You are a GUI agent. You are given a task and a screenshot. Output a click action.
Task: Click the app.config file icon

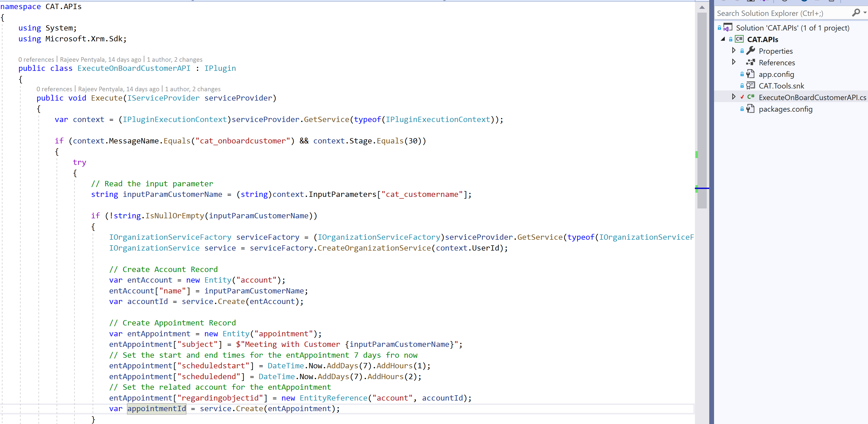coord(751,74)
